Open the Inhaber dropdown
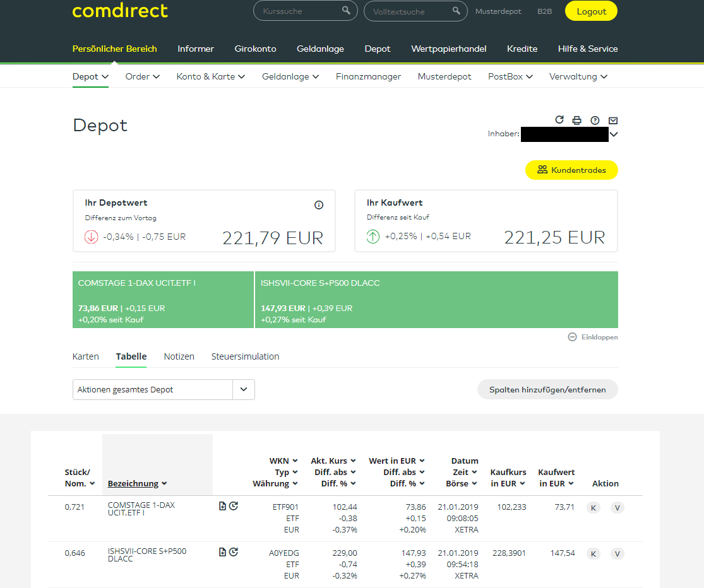Screen dimensions: 704x588 tap(613, 134)
